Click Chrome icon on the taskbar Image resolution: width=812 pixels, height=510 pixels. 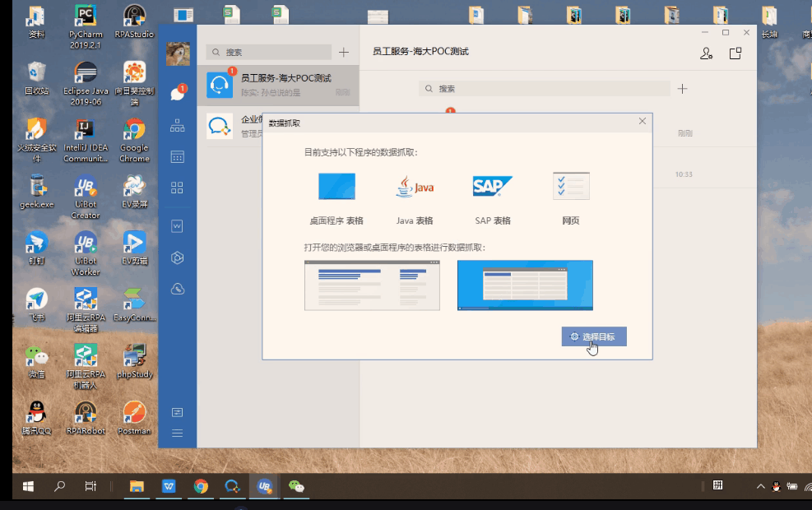(201, 486)
